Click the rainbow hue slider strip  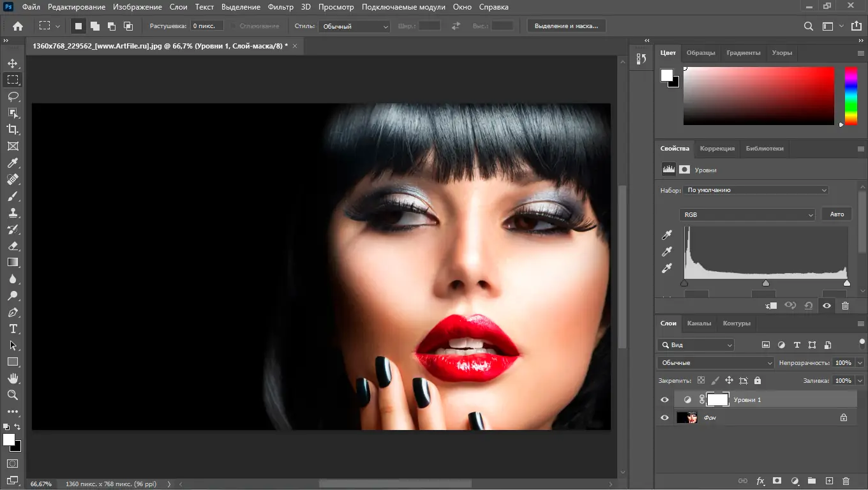851,94
